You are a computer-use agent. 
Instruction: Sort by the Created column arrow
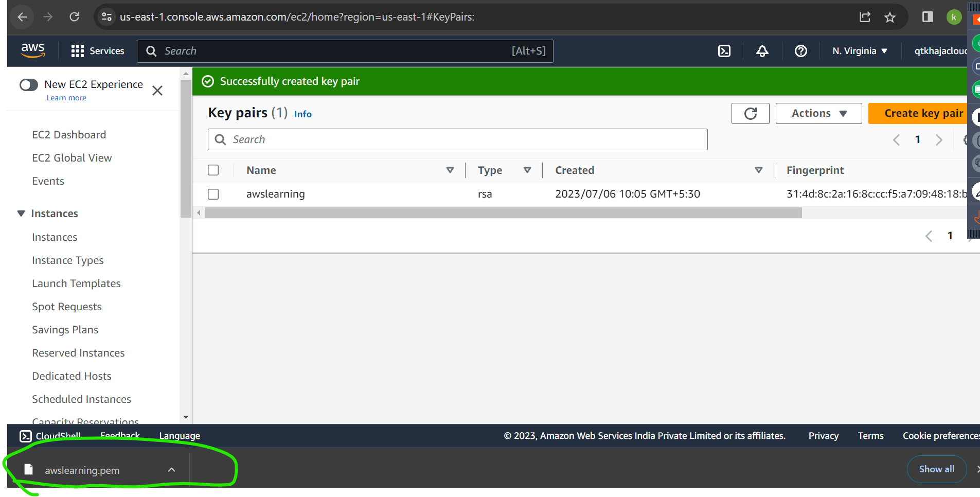point(759,170)
